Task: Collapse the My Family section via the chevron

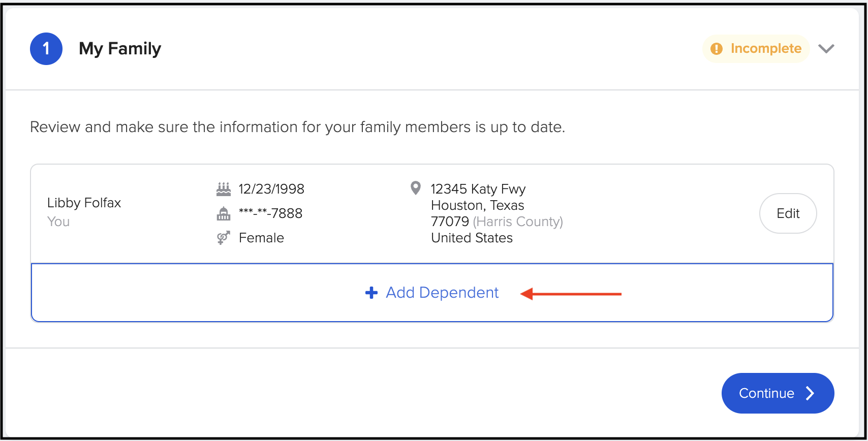Action: click(826, 48)
